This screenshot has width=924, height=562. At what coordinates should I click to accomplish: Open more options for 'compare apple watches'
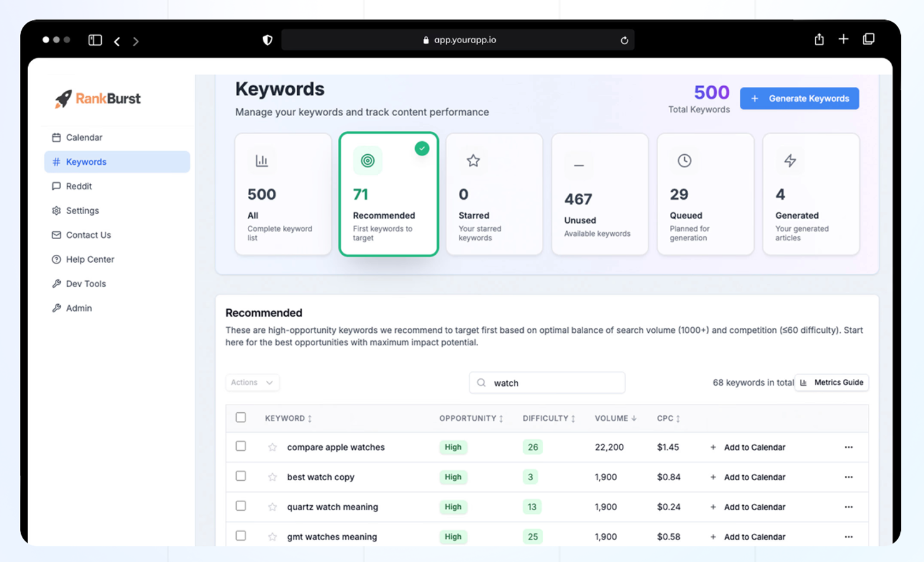(848, 447)
